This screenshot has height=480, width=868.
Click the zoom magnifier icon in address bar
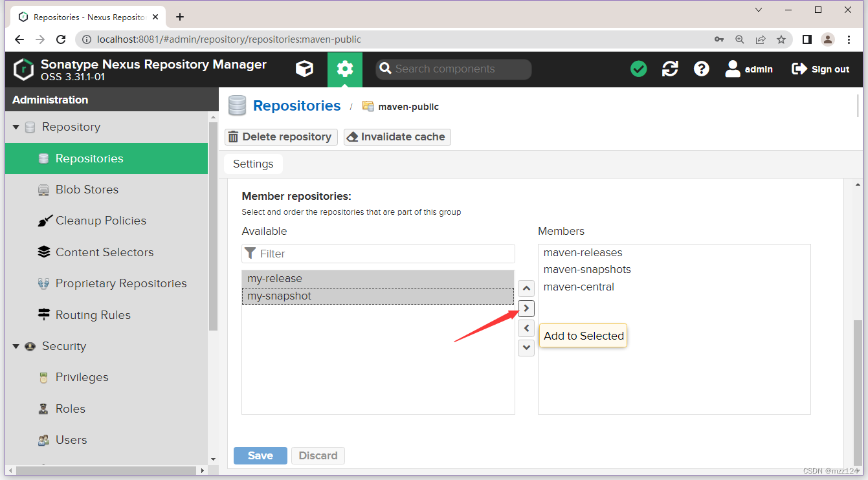pos(740,39)
